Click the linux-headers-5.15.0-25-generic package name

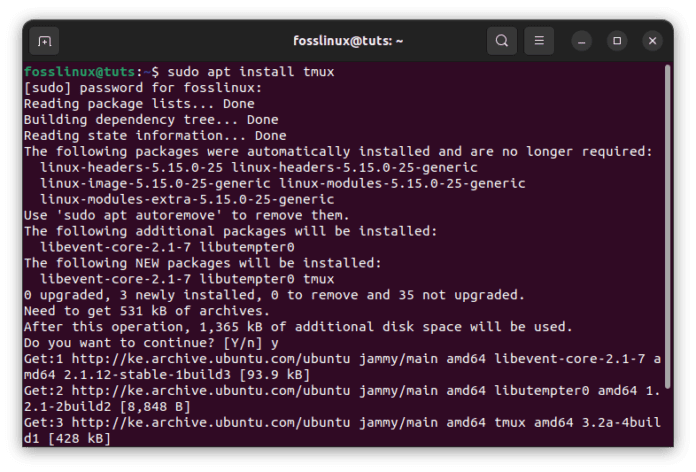pyautogui.click(x=354, y=167)
